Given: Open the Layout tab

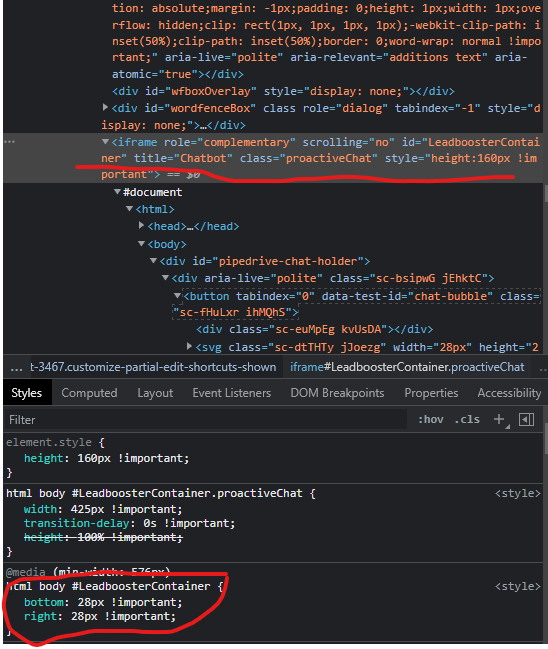Looking at the screenshot, I should [x=155, y=393].
